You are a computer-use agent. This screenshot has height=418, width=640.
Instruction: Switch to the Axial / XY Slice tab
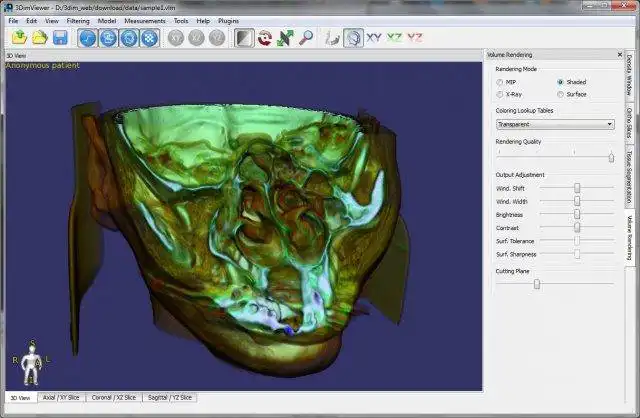point(61,397)
